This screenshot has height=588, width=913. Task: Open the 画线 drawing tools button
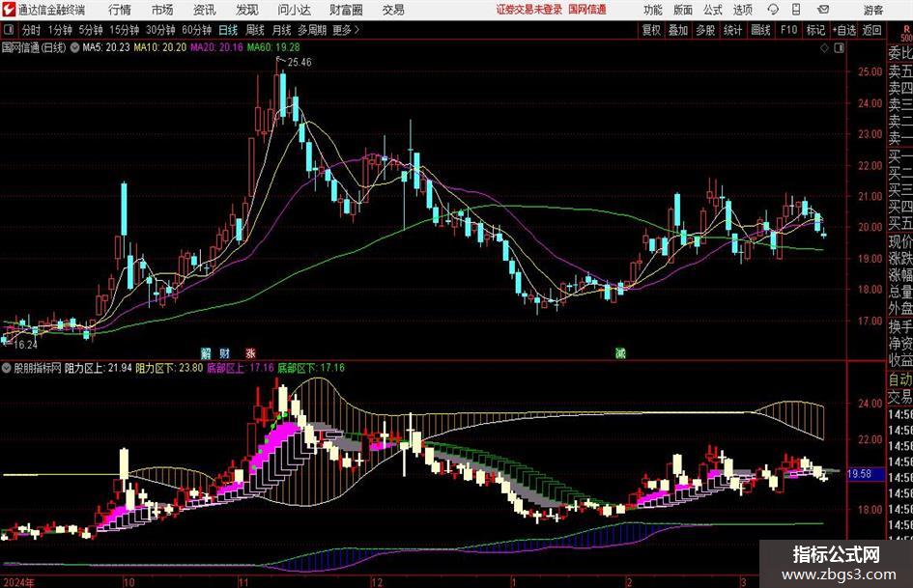coord(761,30)
